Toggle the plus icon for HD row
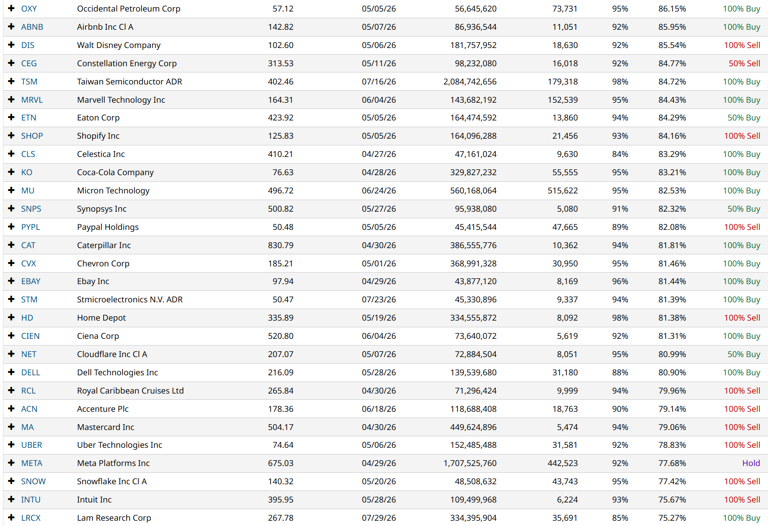Image resolution: width=768 pixels, height=526 pixels. click(x=11, y=318)
